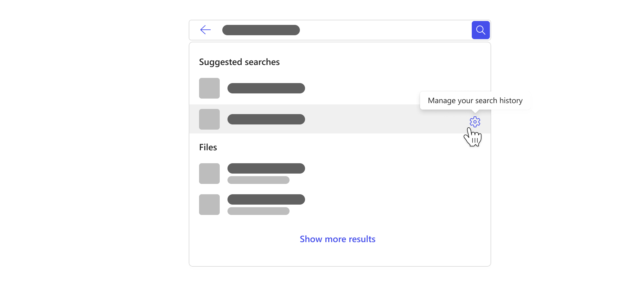Viewport: 644px width, 288px height.
Task: Click the Files section header
Action: pos(208,147)
